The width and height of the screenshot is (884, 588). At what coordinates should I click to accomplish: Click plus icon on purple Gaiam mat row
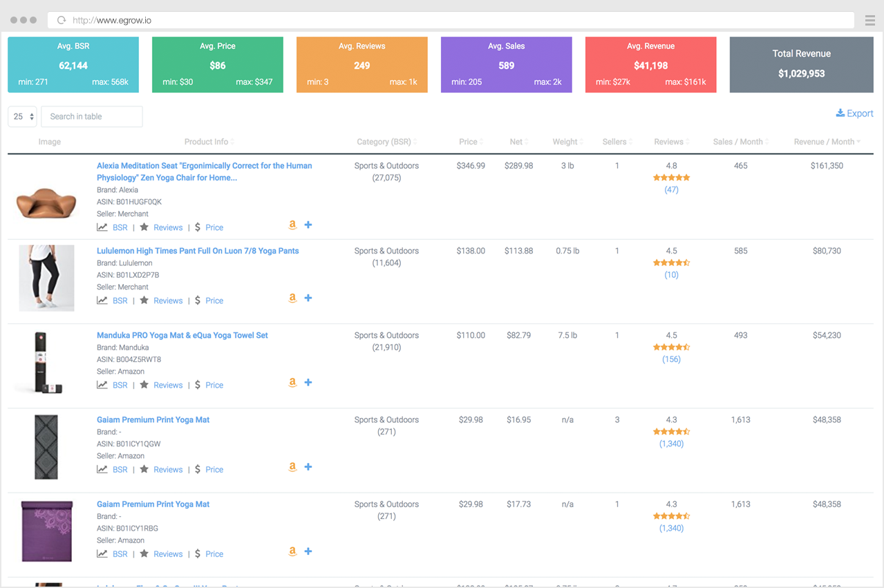coord(308,551)
